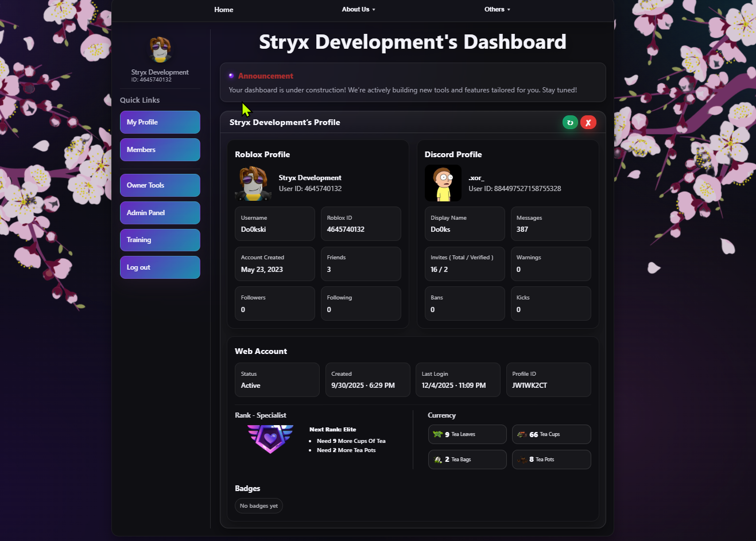This screenshot has width=756, height=541.
Task: Click the 9 Tea Leaves currency card
Action: click(x=467, y=434)
